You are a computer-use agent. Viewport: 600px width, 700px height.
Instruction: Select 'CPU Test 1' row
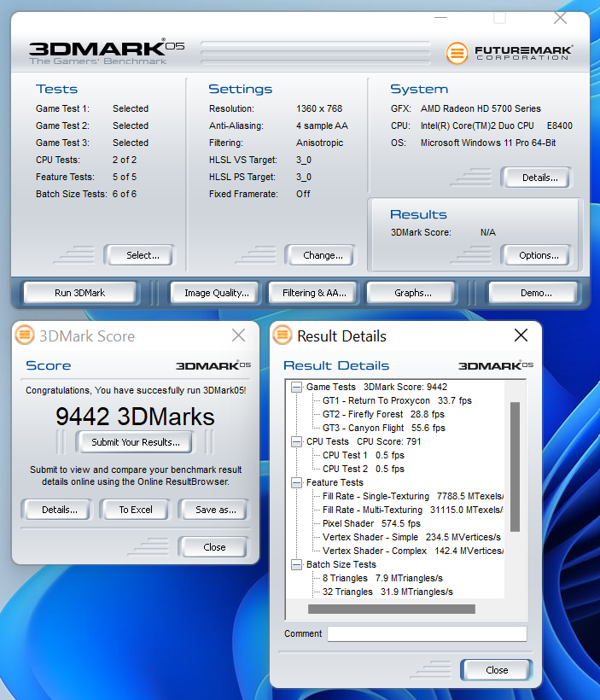click(x=364, y=455)
